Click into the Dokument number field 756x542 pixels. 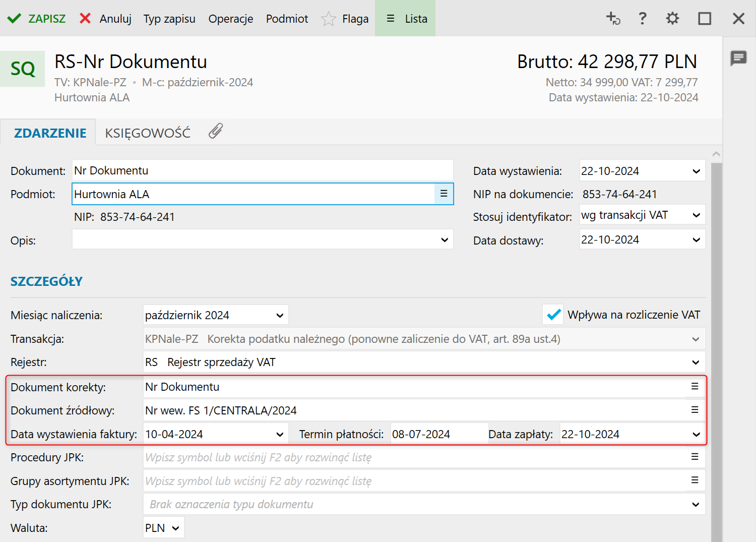262,171
